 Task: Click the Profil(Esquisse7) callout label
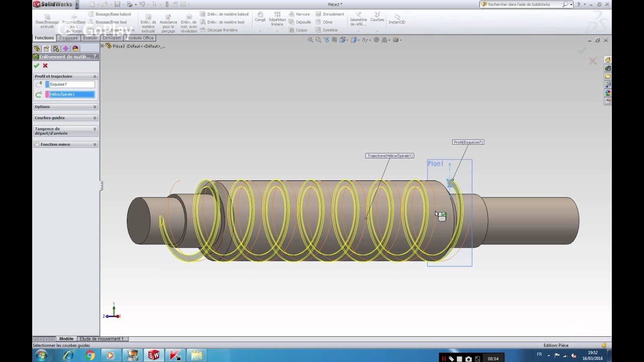468,142
